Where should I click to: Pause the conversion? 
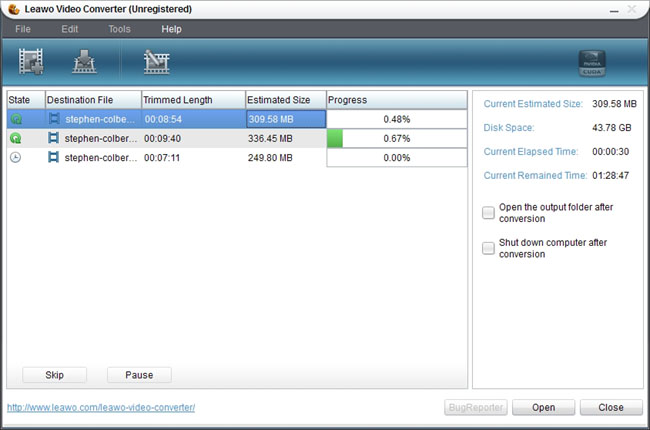(x=139, y=375)
